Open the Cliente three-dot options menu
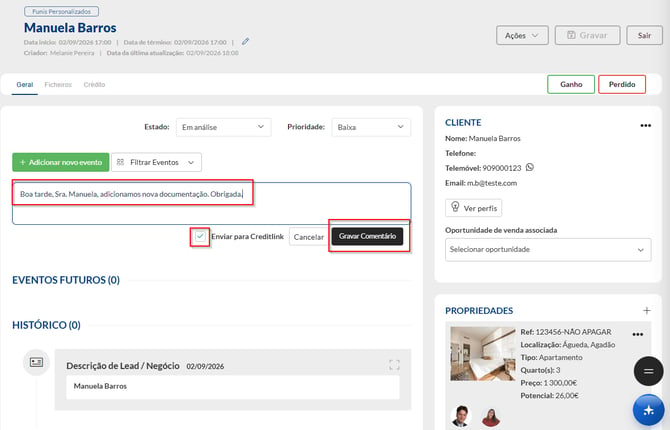This screenshot has width=670, height=430. tap(645, 125)
